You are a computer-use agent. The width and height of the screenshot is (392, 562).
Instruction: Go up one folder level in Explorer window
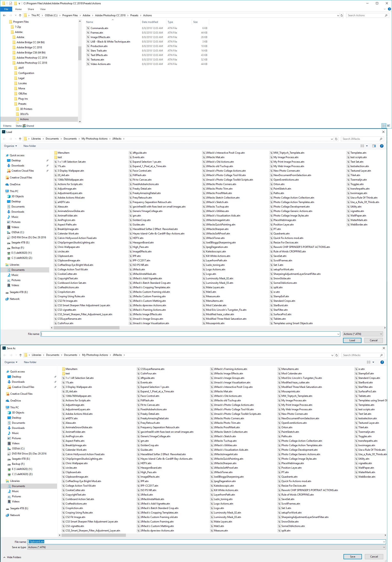tap(20, 15)
